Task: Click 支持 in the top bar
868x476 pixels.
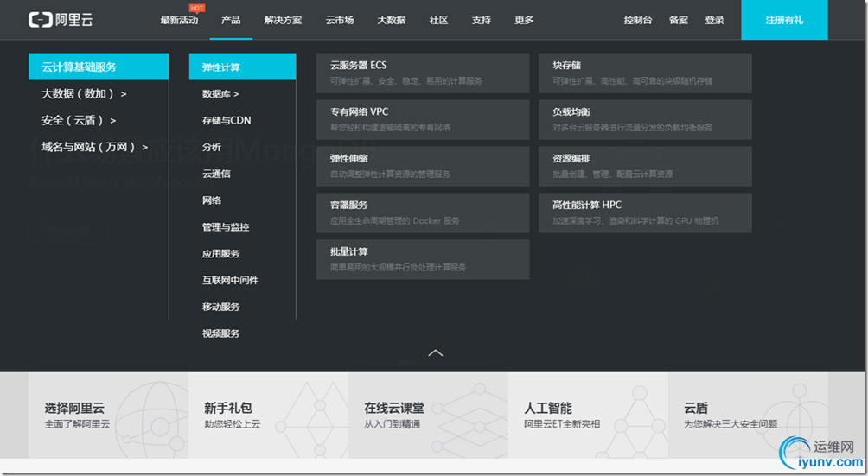Action: click(481, 21)
